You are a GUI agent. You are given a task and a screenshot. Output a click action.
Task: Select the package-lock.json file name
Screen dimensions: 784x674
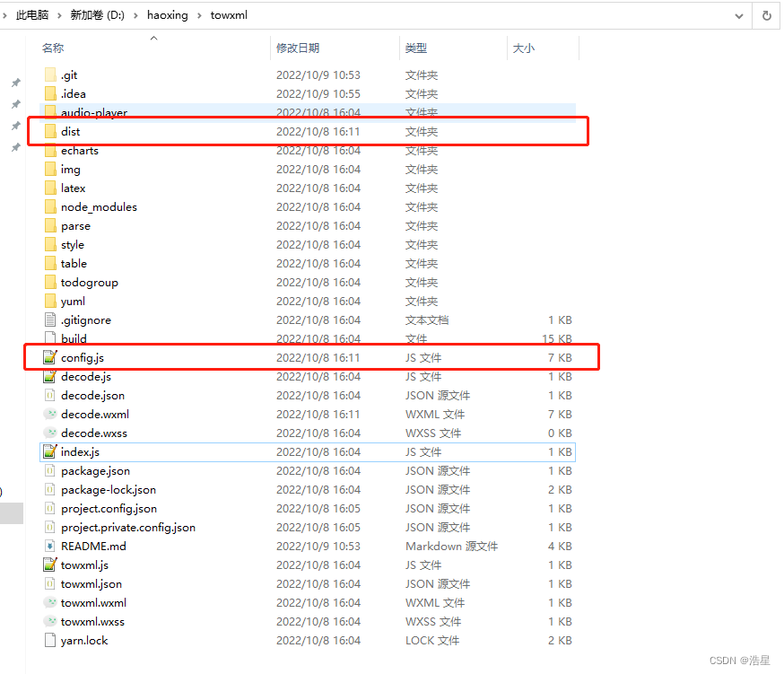(x=109, y=489)
